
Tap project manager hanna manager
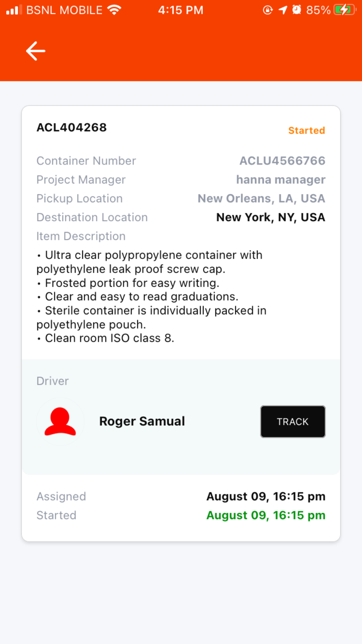(x=281, y=180)
